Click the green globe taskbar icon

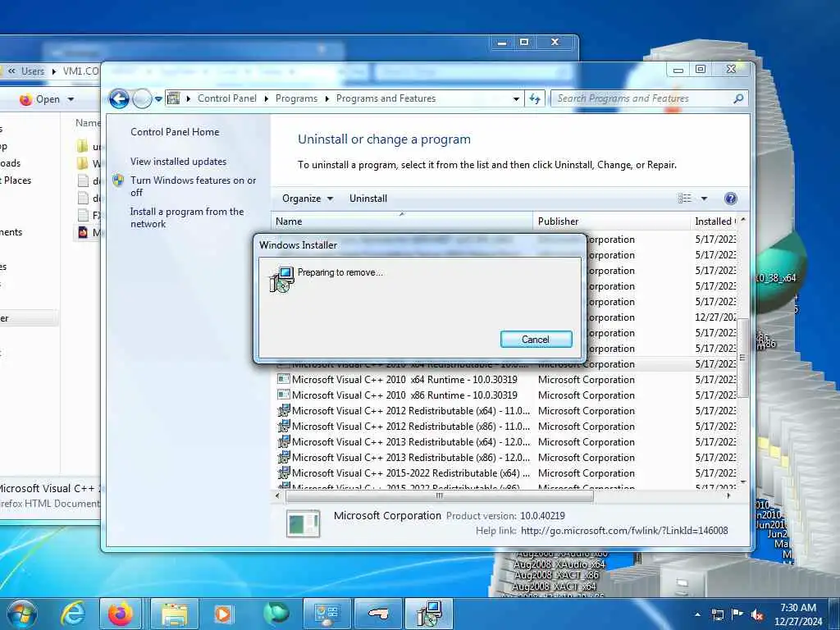276,614
